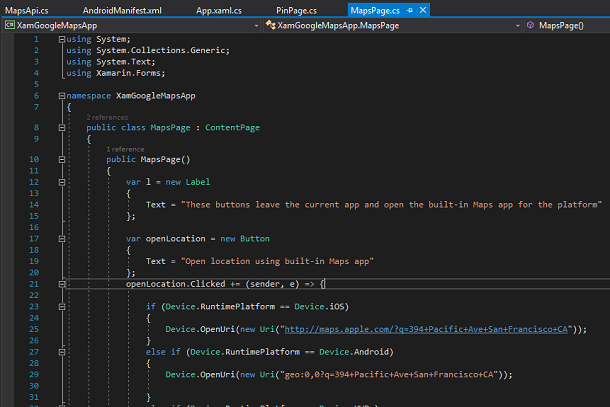
Task: Switch to the AndroidManifest.xml tab
Action: click(x=124, y=10)
